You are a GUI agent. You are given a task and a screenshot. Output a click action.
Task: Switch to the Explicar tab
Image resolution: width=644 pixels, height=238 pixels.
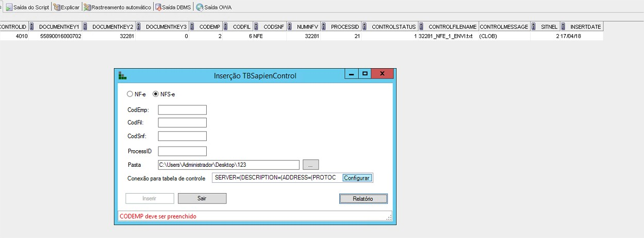point(66,8)
